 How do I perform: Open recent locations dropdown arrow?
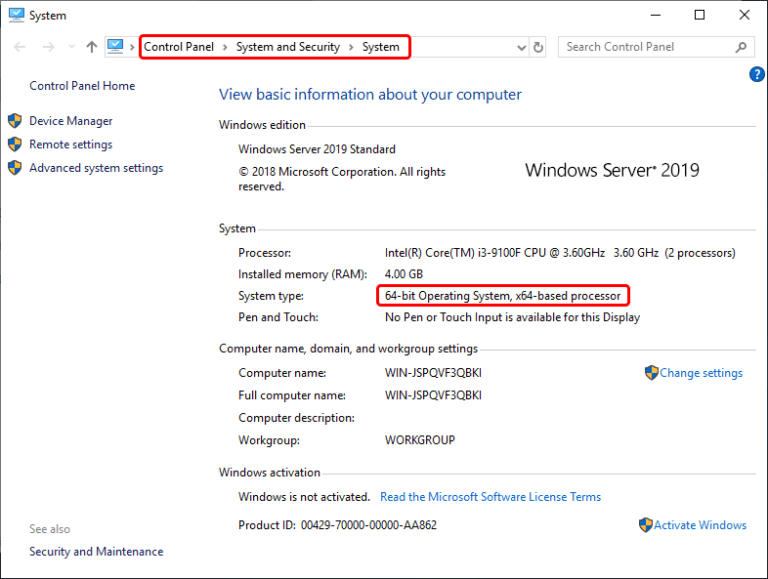72,47
